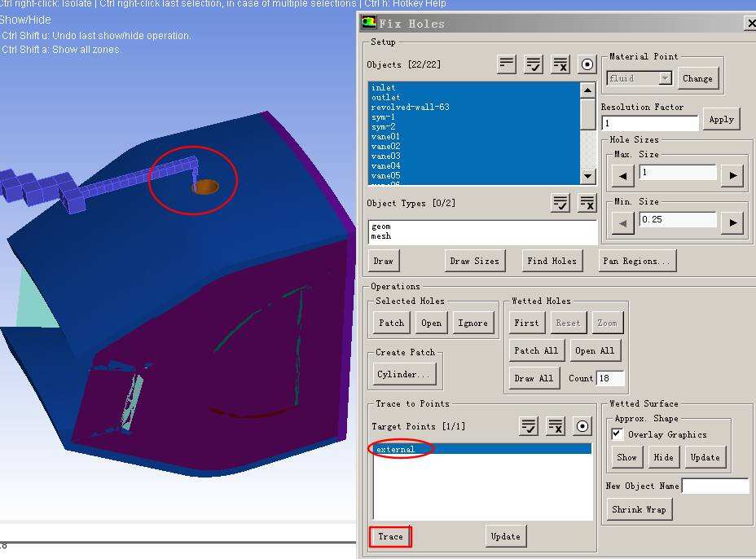Click the Objects pick-from-graphics target icon

587,64
